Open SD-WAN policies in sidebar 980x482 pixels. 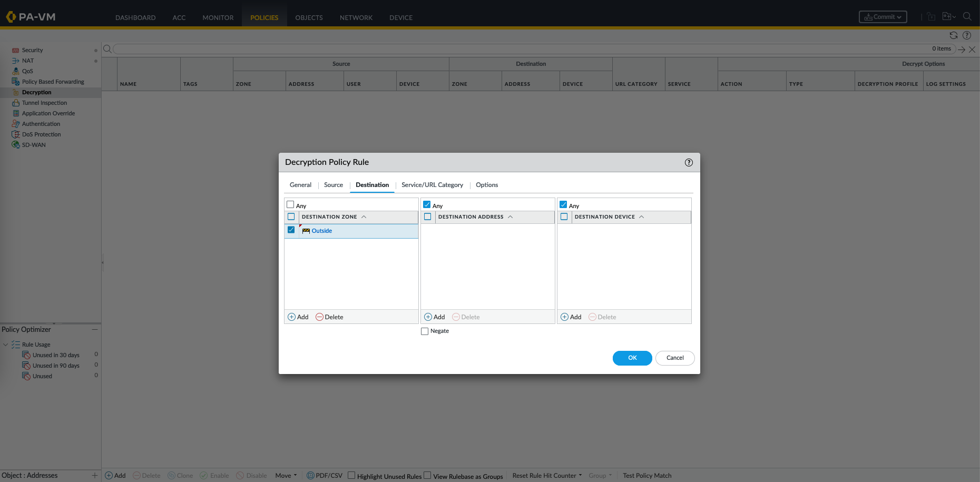pos(34,145)
